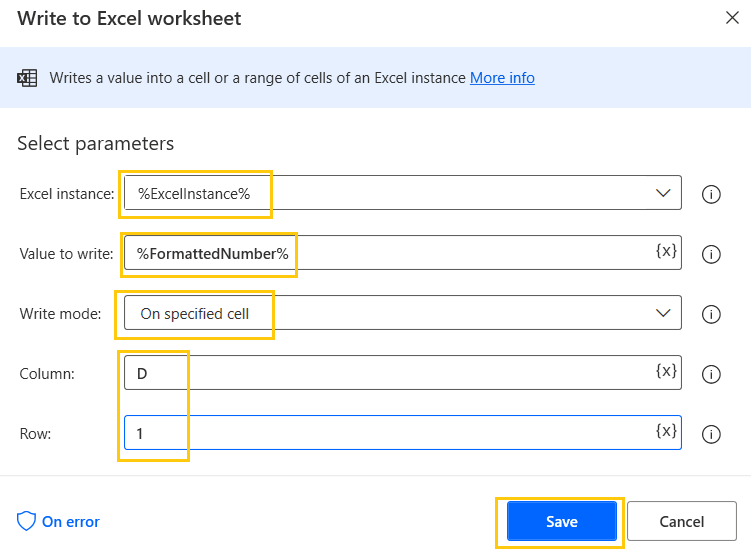Open info tooltip for Row
The image size is (751, 550).
click(711, 434)
